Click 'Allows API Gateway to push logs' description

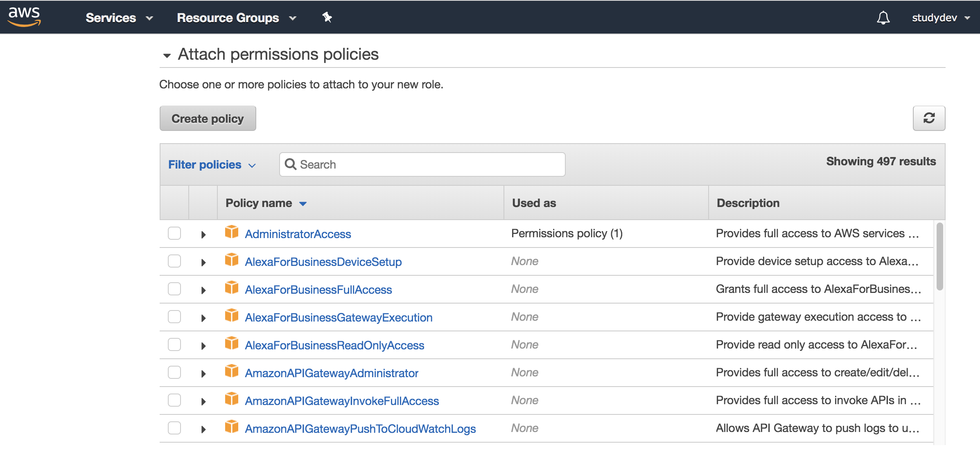817,428
